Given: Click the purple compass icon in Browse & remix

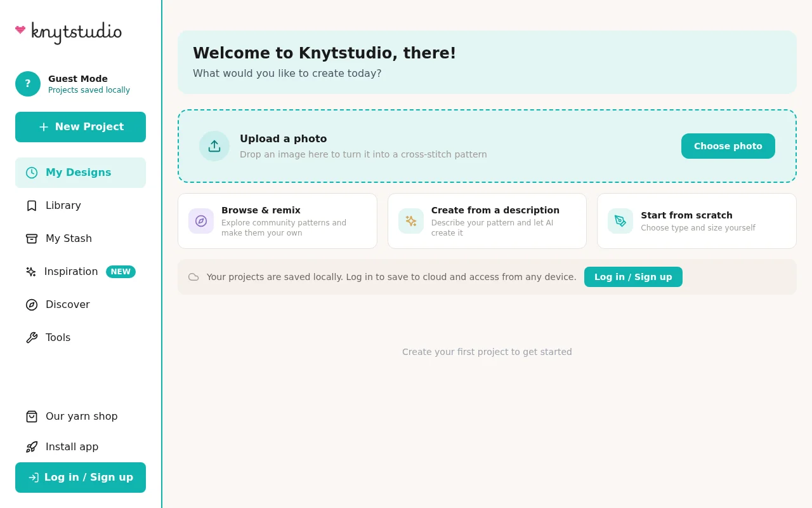Looking at the screenshot, I should pos(201,221).
